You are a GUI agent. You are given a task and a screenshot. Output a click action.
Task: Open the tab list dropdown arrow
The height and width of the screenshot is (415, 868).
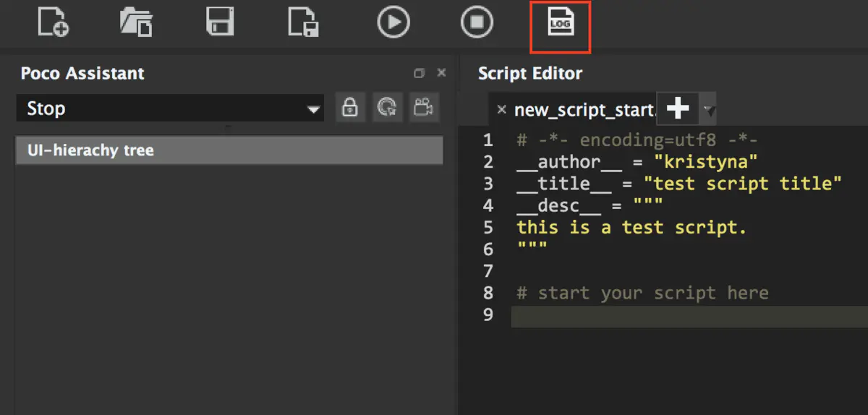[x=709, y=111]
